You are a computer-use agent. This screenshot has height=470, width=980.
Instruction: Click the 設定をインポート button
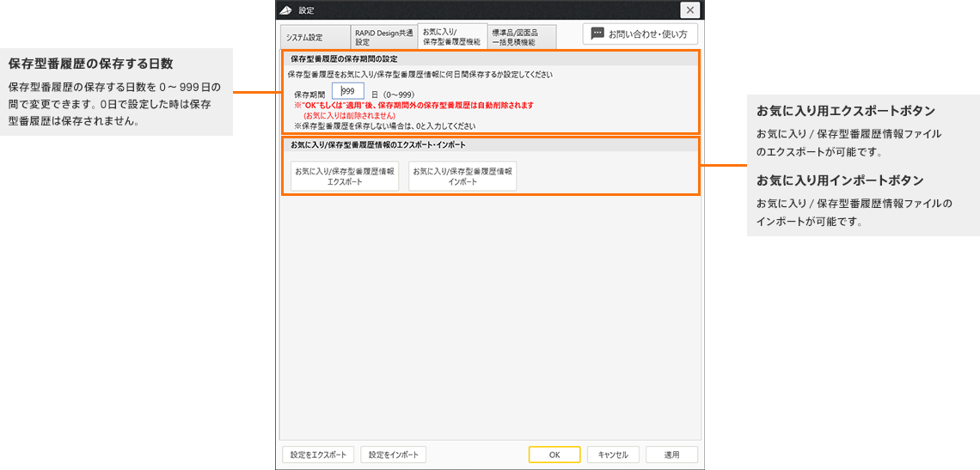pos(394,455)
